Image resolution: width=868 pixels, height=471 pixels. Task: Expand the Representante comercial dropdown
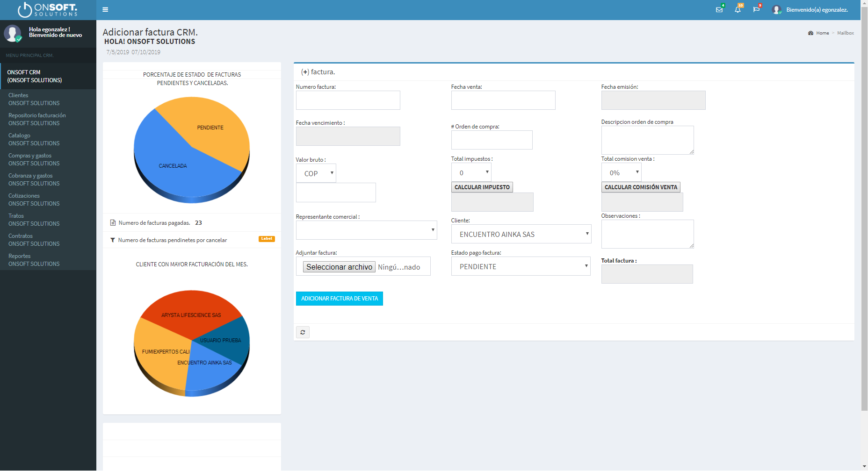point(366,230)
